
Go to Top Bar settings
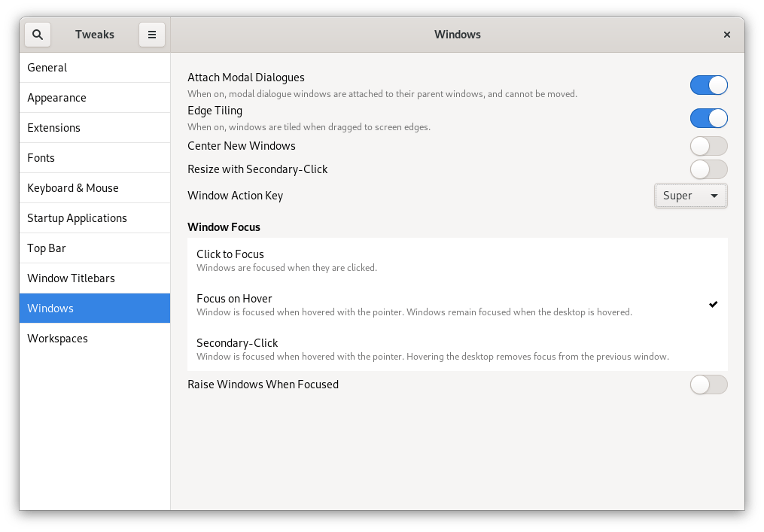[x=95, y=248]
